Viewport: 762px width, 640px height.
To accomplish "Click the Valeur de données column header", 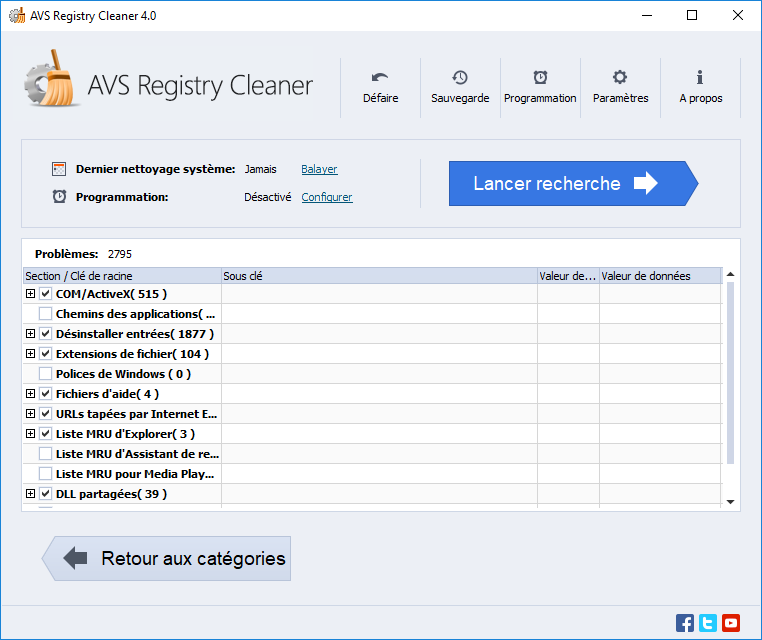I will point(660,276).
